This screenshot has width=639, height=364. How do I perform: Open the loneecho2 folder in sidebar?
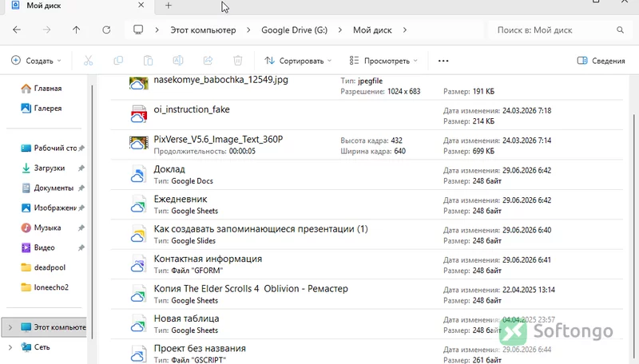(45, 287)
